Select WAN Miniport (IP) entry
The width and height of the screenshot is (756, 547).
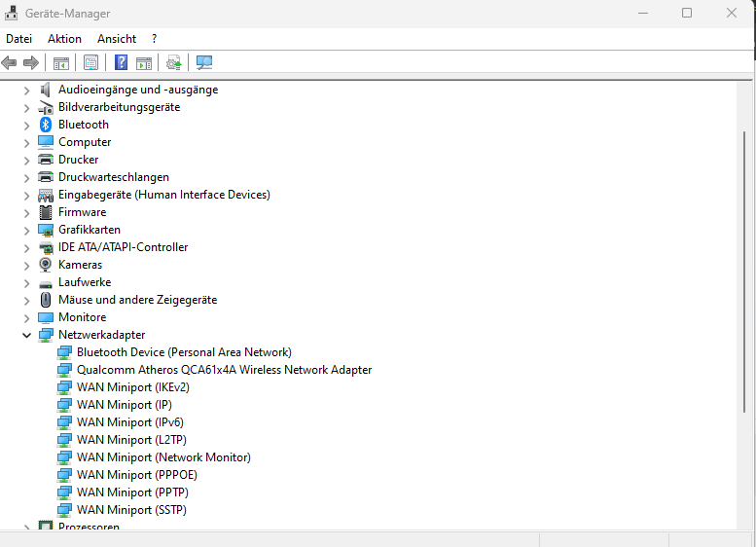point(125,405)
